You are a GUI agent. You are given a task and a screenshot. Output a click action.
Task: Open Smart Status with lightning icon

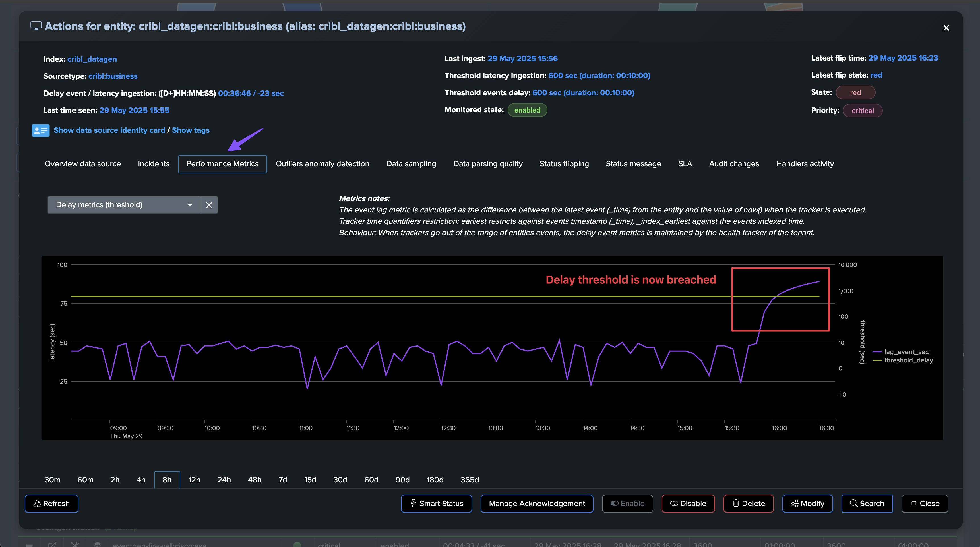[436, 503]
